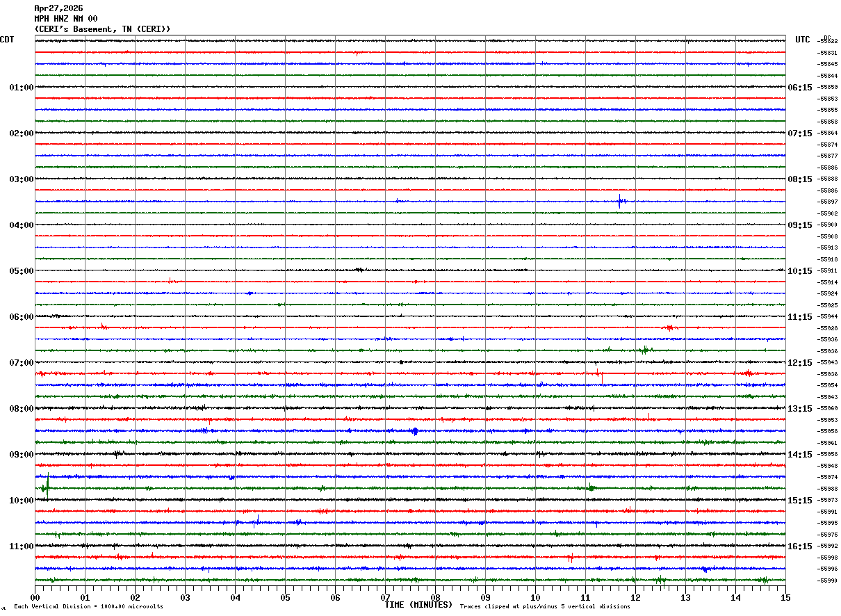Click minute tick label '12' on time axis
The width and height of the screenshot is (841, 616).
[x=635, y=597]
